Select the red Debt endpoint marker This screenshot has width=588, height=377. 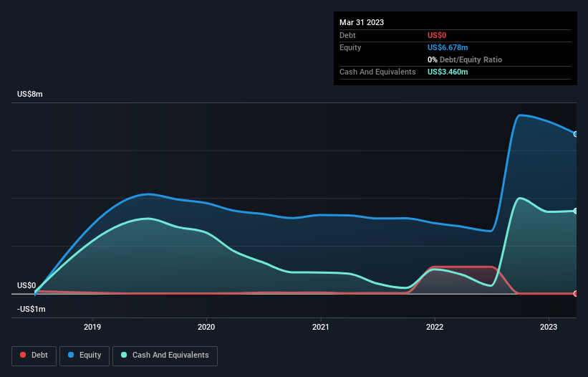point(576,294)
